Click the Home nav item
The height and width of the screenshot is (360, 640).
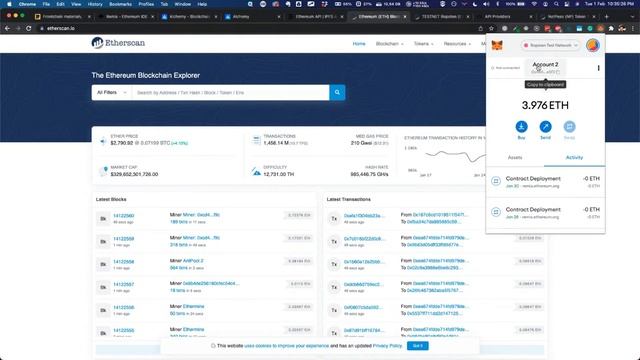click(x=359, y=44)
